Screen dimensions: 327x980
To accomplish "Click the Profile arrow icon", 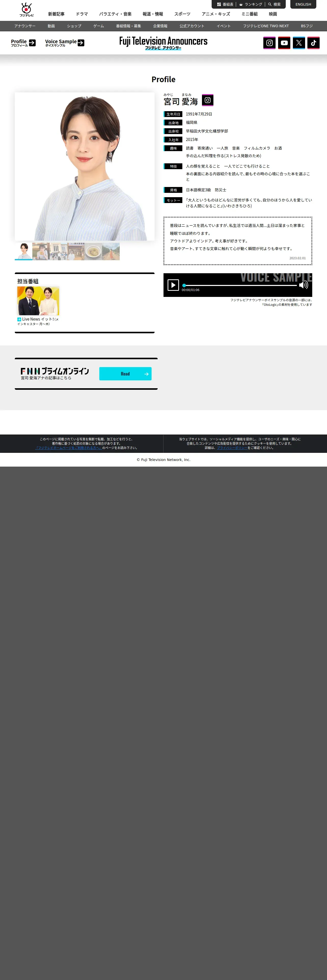I will (32, 43).
